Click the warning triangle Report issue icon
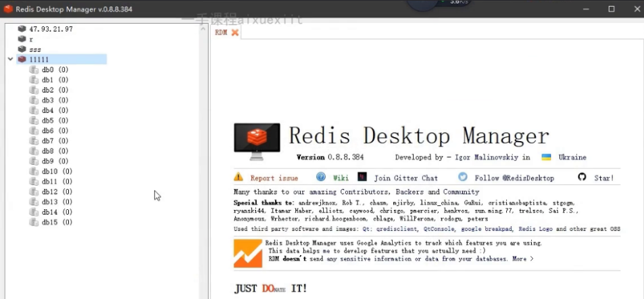644x299 pixels. tap(239, 178)
